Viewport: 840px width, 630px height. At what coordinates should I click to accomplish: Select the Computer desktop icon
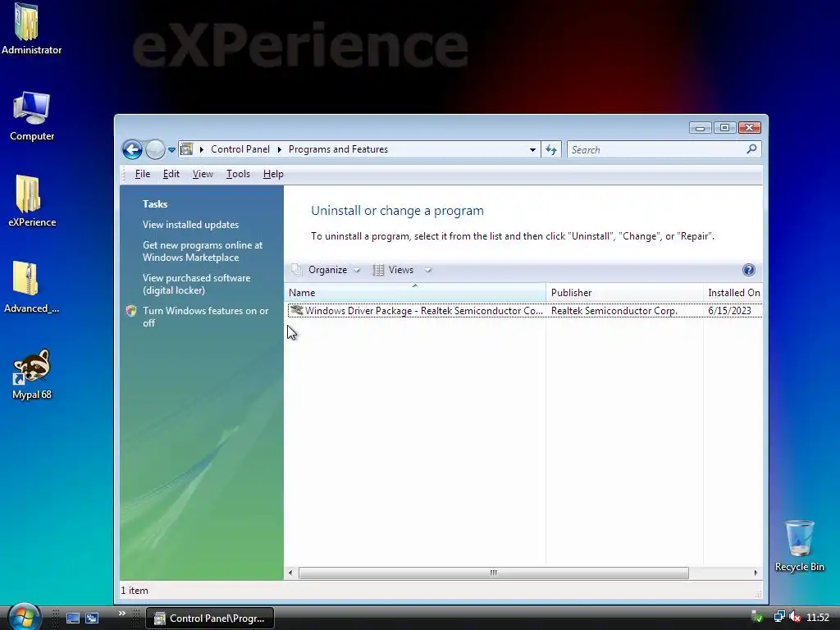32,116
